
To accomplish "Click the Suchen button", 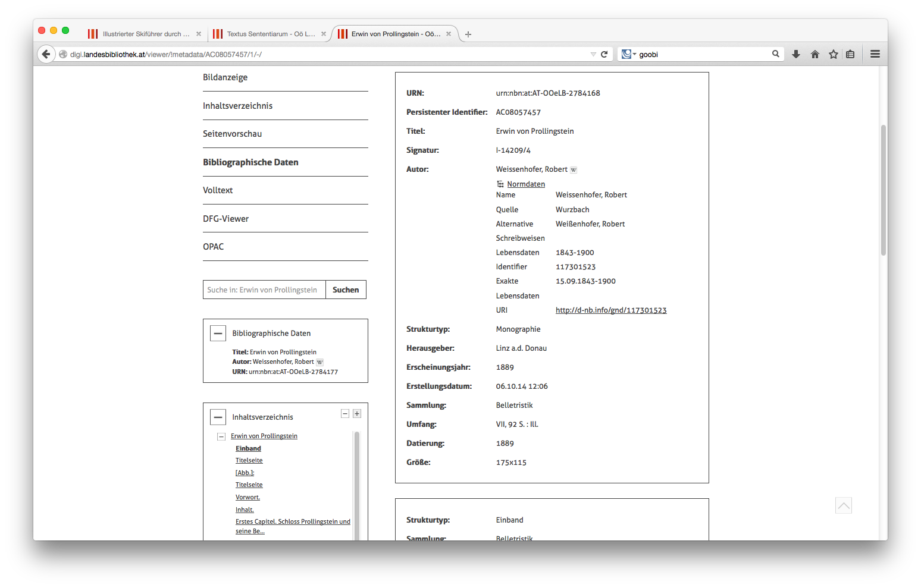I will point(346,290).
